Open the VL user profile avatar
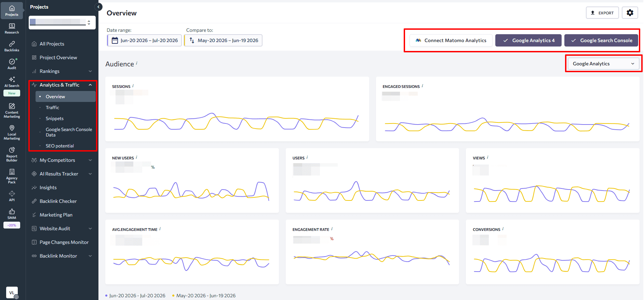This screenshot has width=644, height=300. tap(12, 292)
